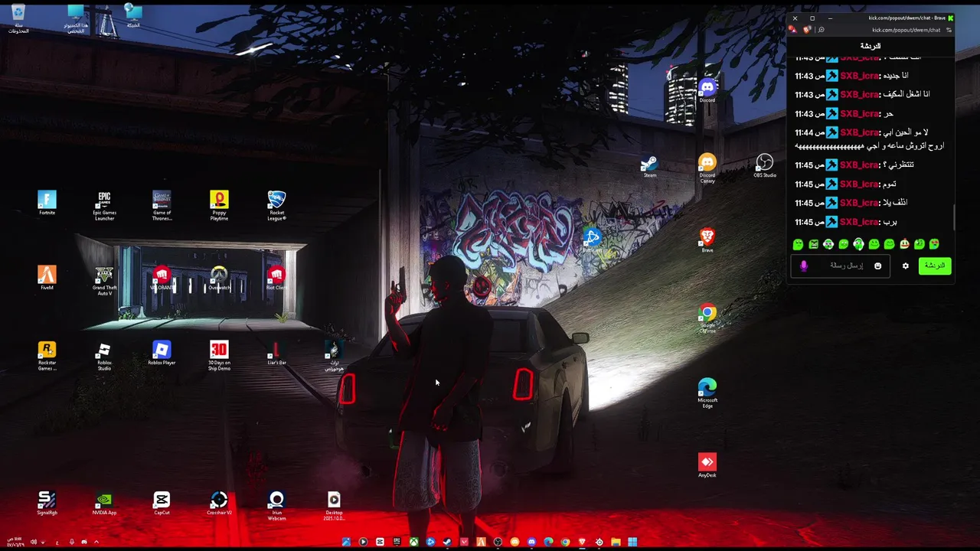Open the Iriun Webcam desktop icon

pos(276,506)
